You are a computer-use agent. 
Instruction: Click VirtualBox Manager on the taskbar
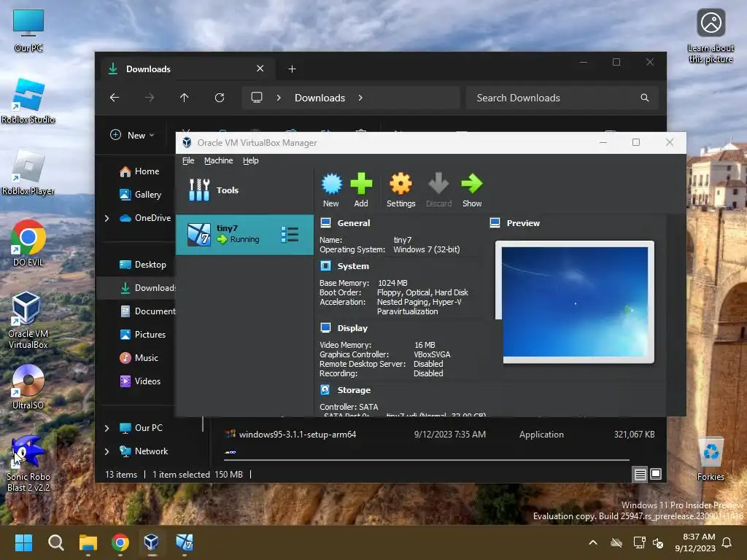coord(152,542)
